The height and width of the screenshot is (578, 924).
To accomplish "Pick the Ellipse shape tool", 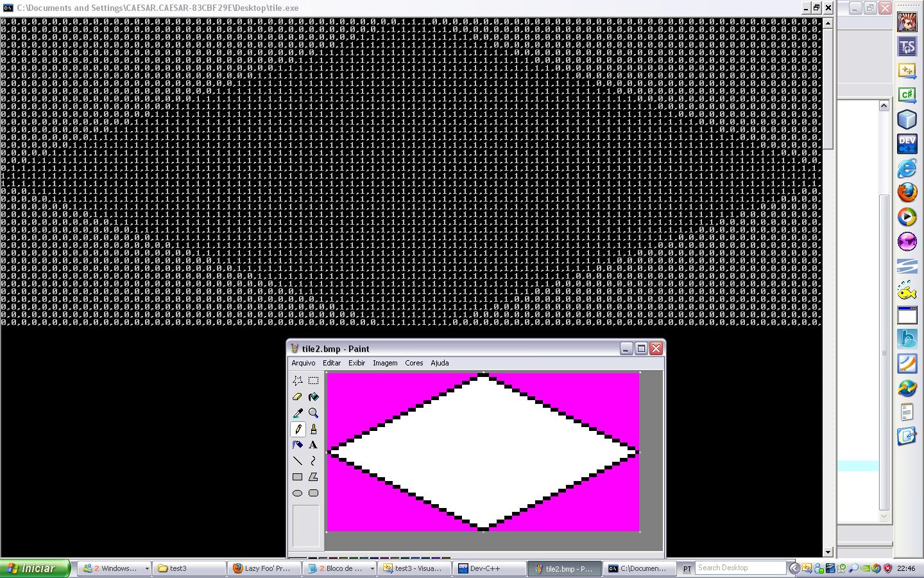I will pyautogui.click(x=298, y=493).
